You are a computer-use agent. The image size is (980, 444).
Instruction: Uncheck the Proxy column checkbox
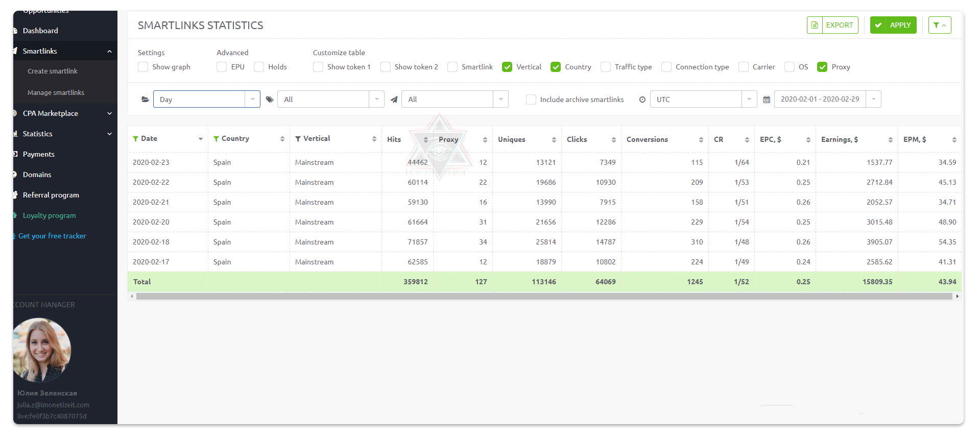click(x=822, y=67)
